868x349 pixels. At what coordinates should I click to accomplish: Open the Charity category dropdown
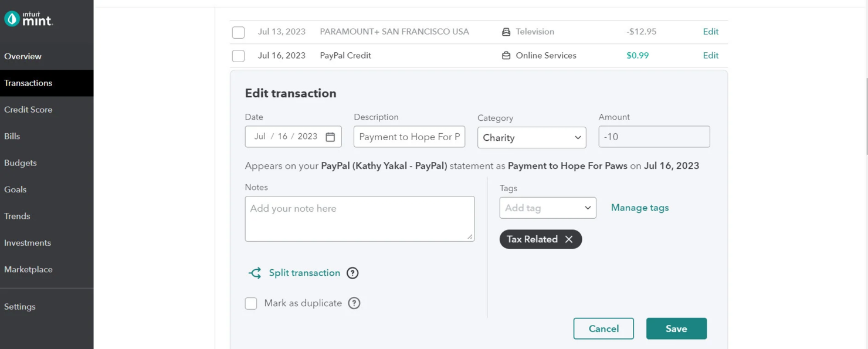click(531, 137)
